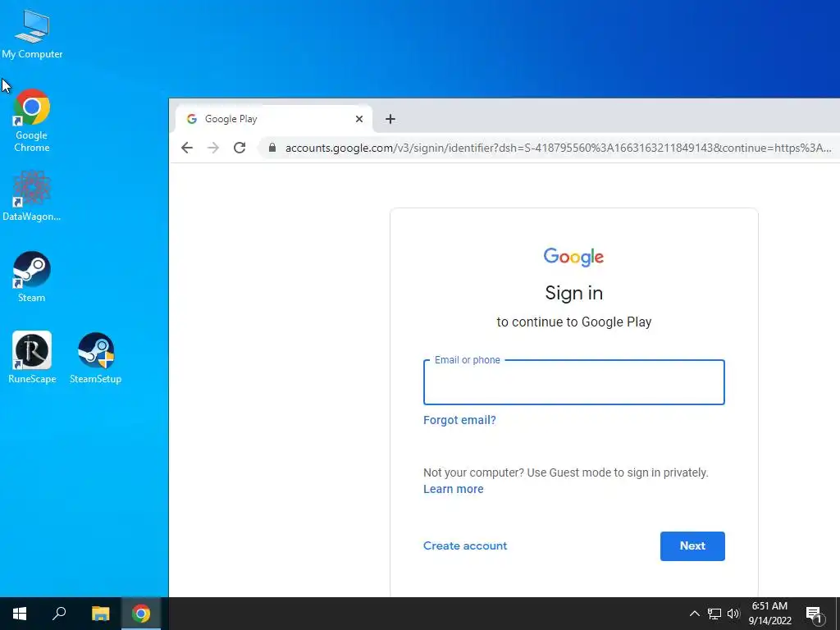This screenshot has width=840, height=630.
Task: Open Google Chrome desktop shortcut
Action: click(32, 121)
